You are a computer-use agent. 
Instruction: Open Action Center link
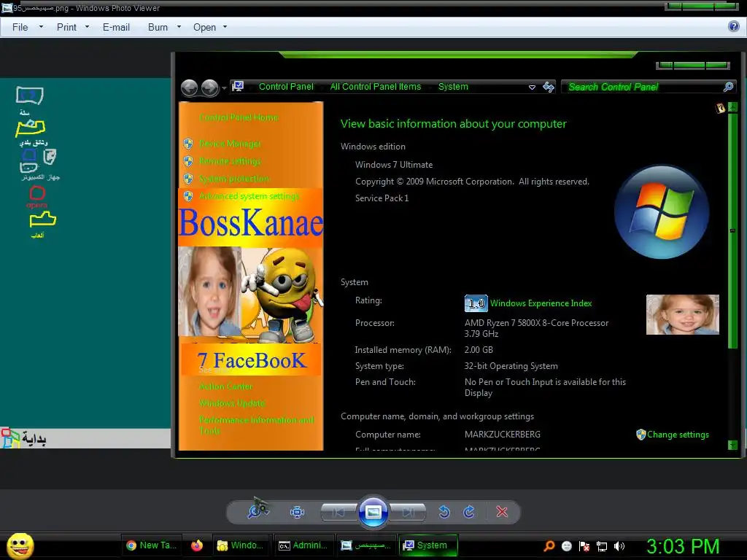click(226, 386)
